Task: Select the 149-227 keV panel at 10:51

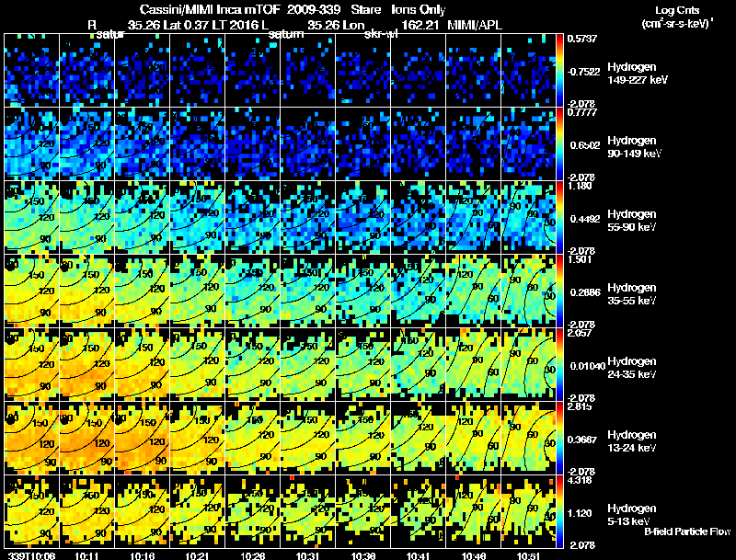Action: (528, 71)
